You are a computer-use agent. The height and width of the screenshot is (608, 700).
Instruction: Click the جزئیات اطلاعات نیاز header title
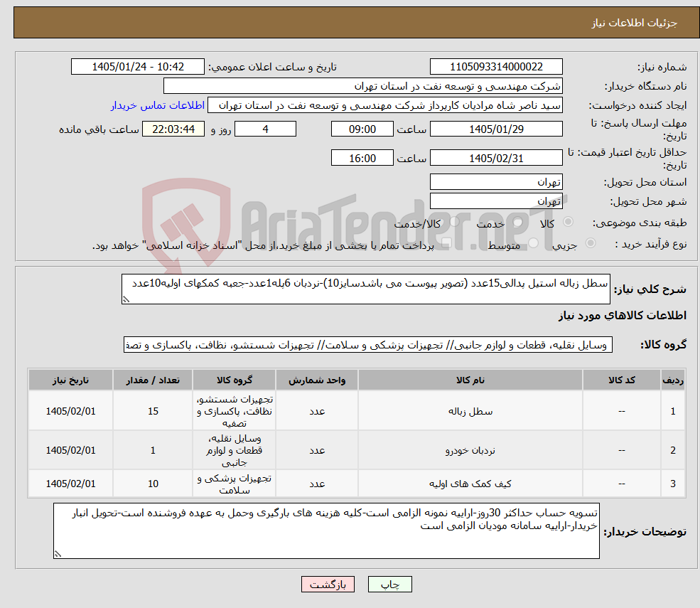[x=635, y=23]
